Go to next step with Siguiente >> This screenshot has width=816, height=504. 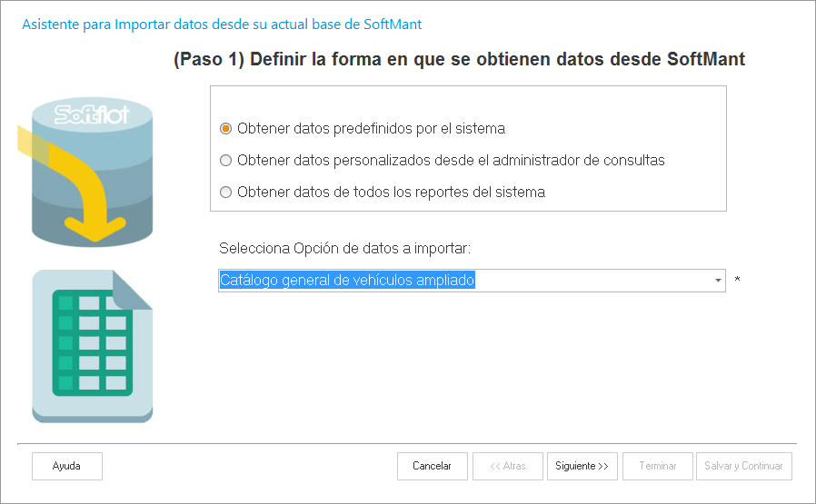click(582, 466)
